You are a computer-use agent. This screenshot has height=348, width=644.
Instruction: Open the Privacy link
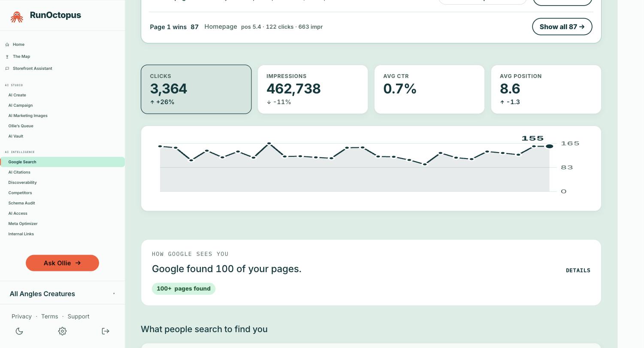click(21, 316)
